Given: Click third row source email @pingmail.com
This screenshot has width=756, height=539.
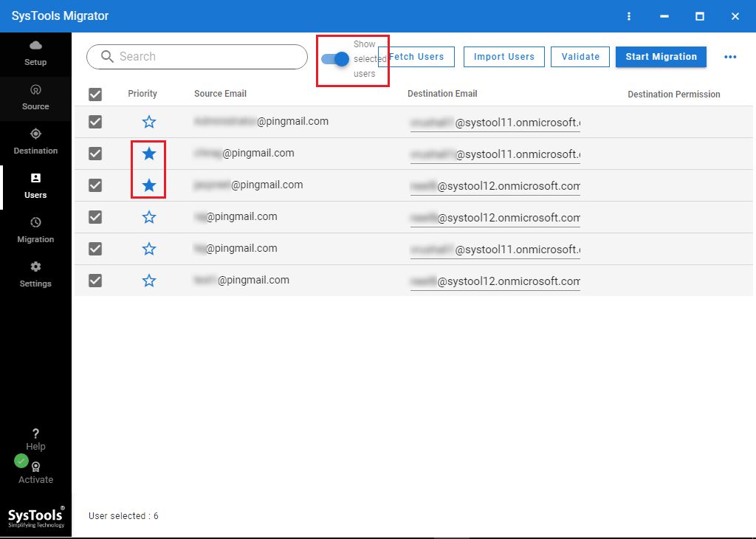Looking at the screenshot, I should 248,185.
